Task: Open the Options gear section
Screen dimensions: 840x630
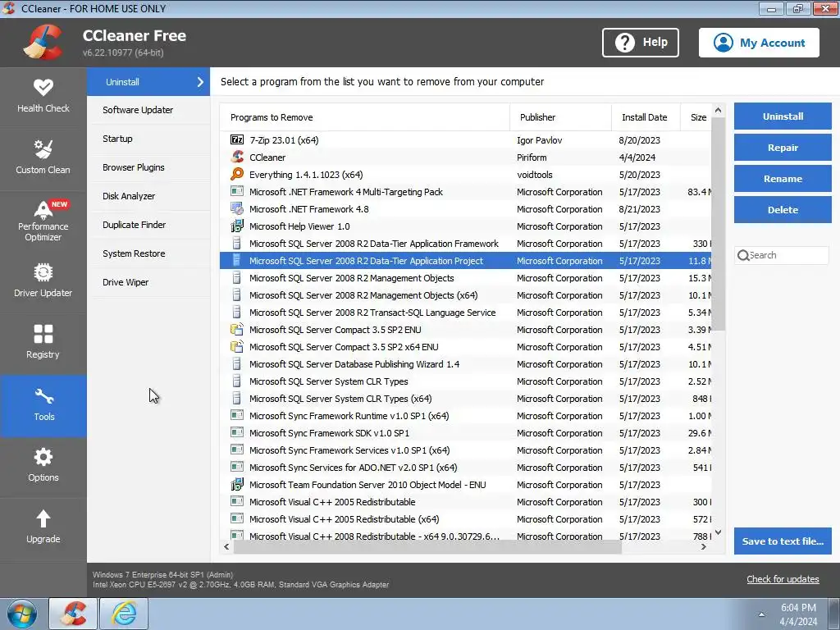Action: pos(43,466)
